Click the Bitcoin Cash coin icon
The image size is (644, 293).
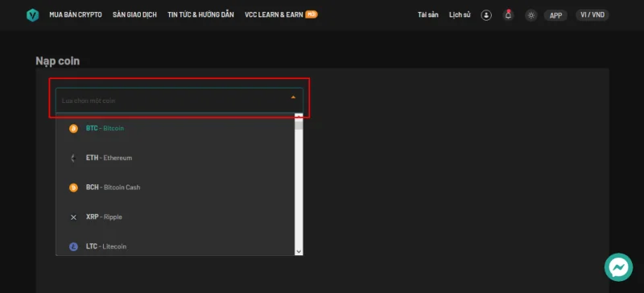pos(73,188)
